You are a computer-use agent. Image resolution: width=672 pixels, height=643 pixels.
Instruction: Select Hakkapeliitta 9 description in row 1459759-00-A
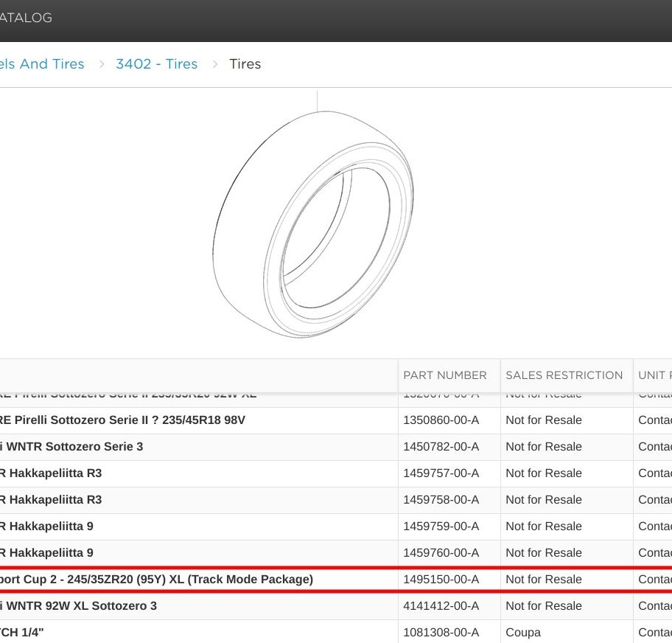(x=46, y=526)
